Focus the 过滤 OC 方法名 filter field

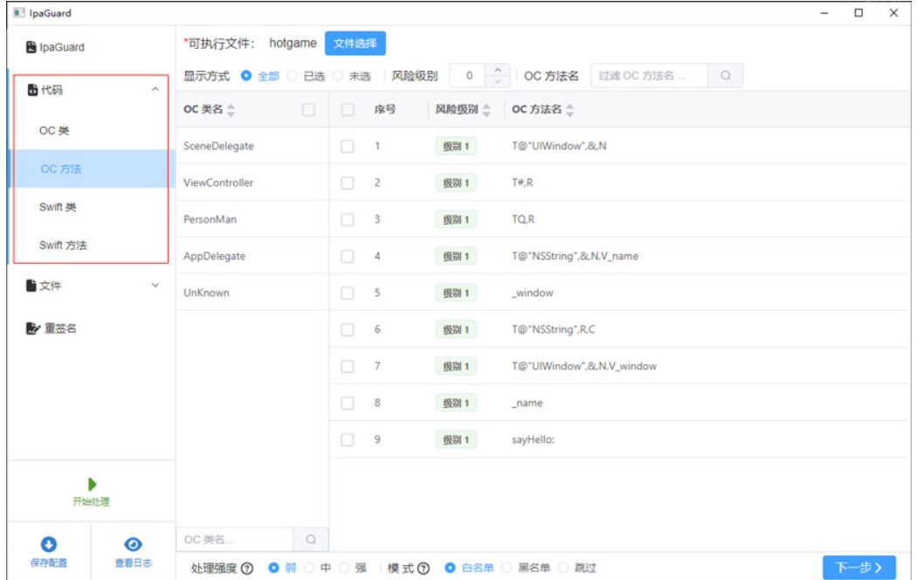coord(650,75)
